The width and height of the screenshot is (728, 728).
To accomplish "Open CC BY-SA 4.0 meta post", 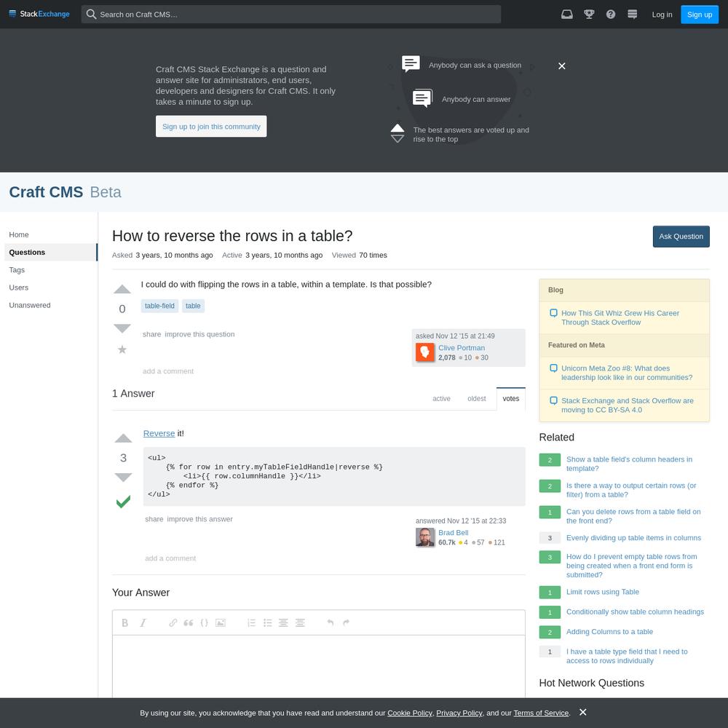I will tap(628, 405).
